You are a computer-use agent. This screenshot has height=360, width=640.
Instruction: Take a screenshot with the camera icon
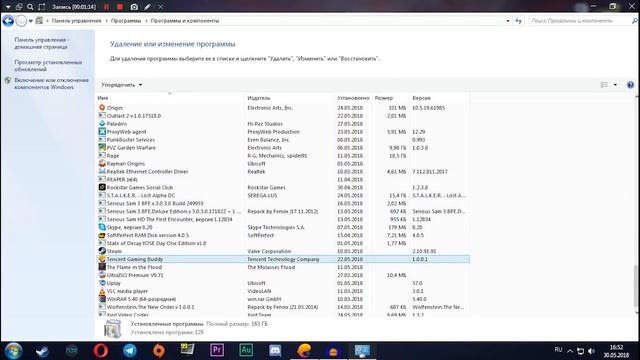pyautogui.click(x=134, y=7)
